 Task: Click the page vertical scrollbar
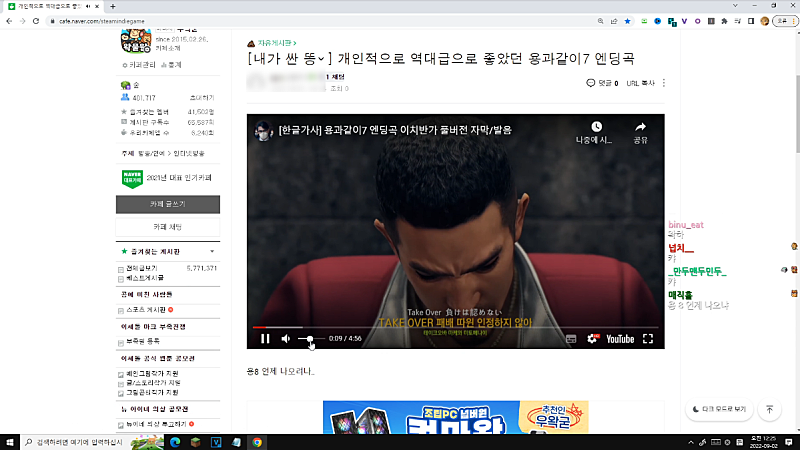(x=797, y=113)
